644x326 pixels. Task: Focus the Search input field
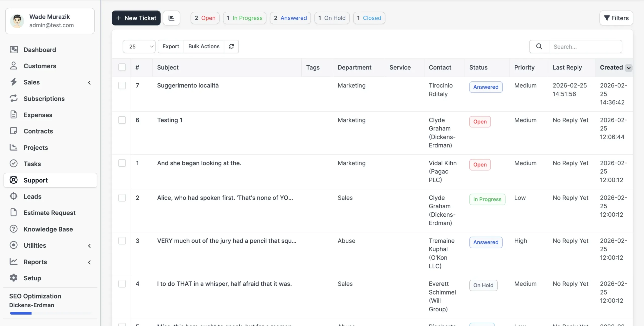[585, 46]
